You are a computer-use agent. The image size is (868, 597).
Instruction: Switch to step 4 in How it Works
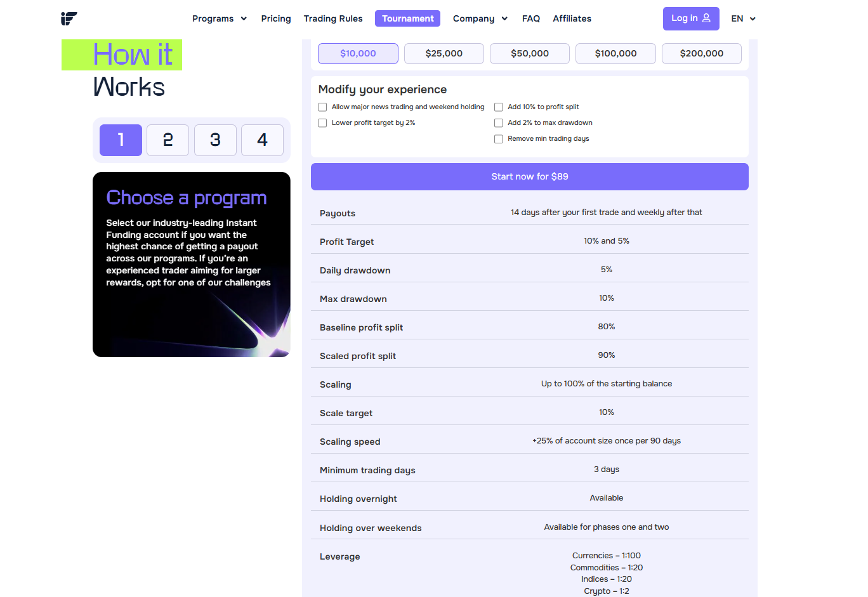click(x=262, y=140)
